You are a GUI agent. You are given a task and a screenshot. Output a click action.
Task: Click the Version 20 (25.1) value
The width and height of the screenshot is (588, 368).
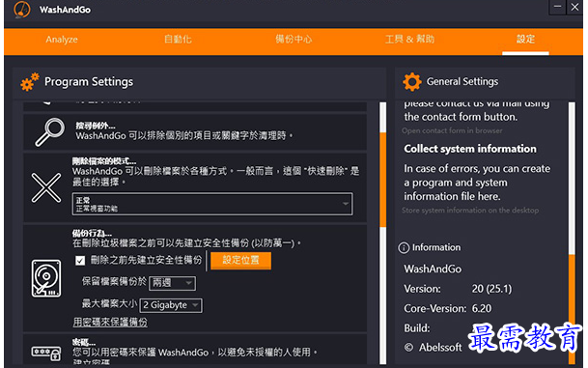[491, 289]
